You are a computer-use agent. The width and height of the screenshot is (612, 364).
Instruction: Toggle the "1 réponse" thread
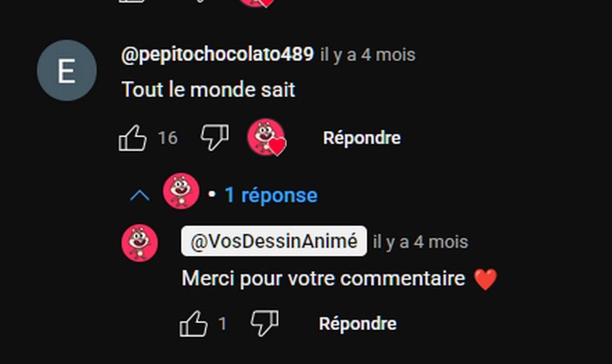pyautogui.click(x=271, y=195)
